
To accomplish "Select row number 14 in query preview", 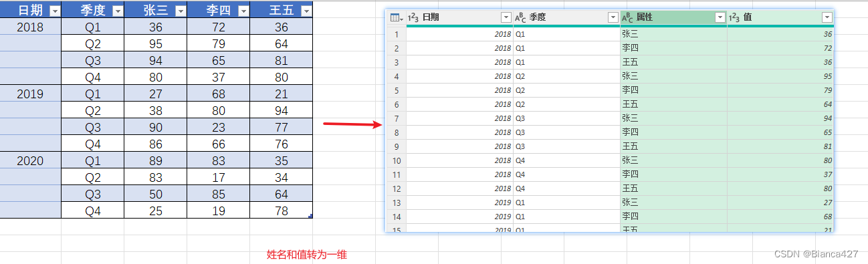I will [x=396, y=217].
